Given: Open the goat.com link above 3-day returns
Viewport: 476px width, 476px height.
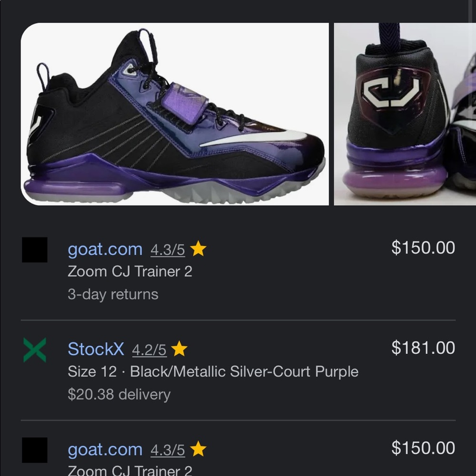Looking at the screenshot, I should pyautogui.click(x=105, y=249).
